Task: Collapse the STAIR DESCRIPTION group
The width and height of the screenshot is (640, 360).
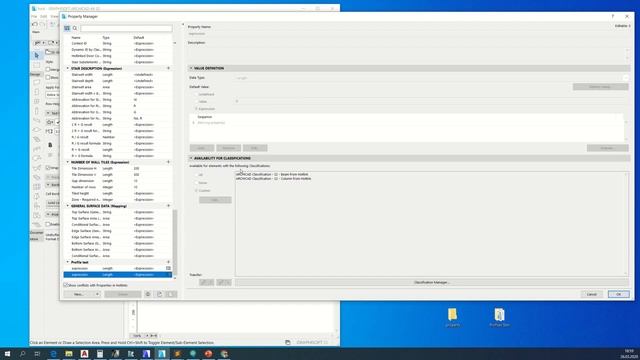Action: click(68, 68)
